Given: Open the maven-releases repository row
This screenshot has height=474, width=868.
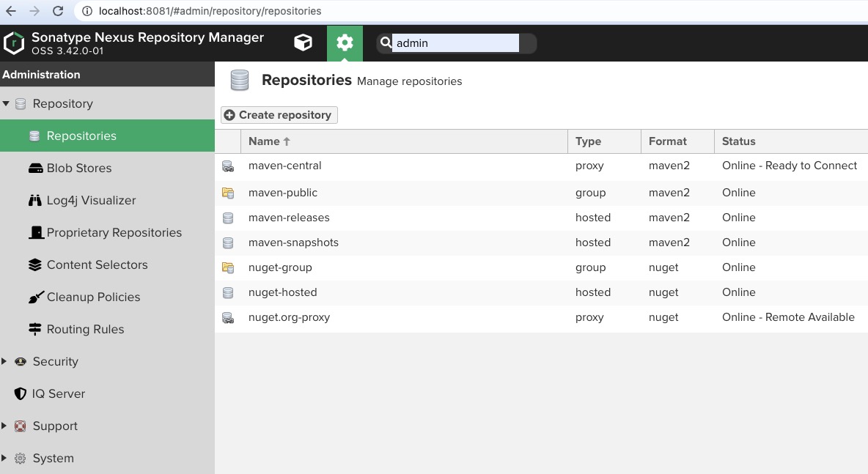Looking at the screenshot, I should [x=289, y=218].
